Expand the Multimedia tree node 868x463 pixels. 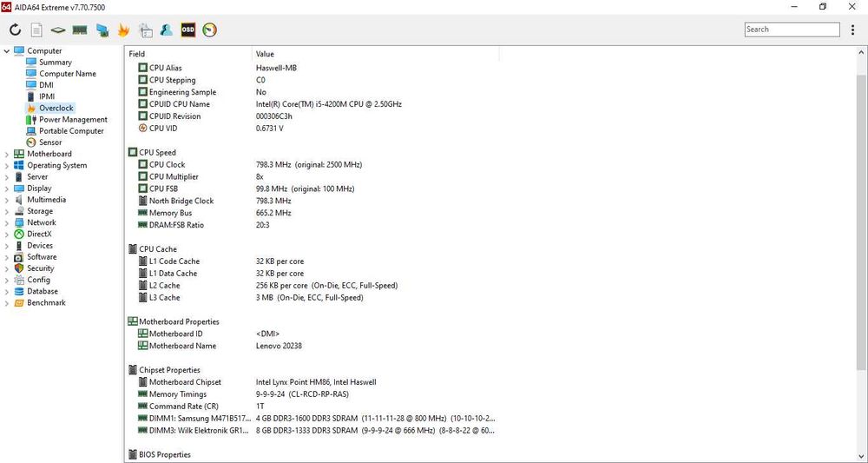tap(7, 200)
